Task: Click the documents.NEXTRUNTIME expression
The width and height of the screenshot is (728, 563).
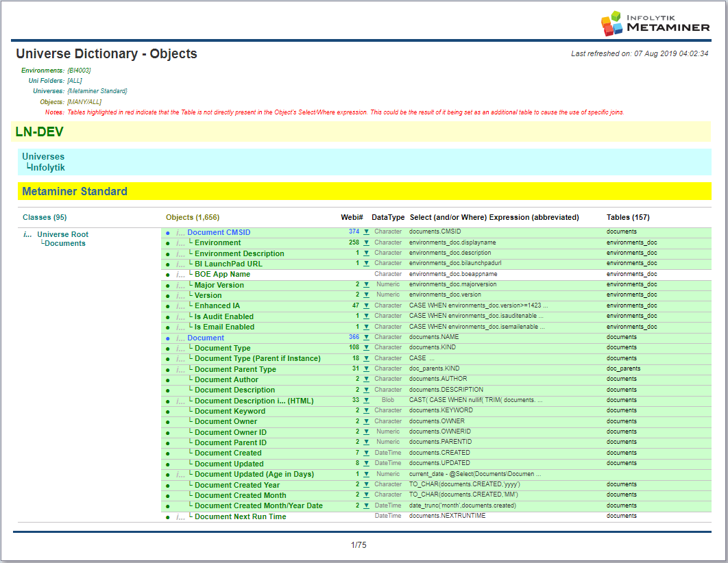Action: pos(447,516)
